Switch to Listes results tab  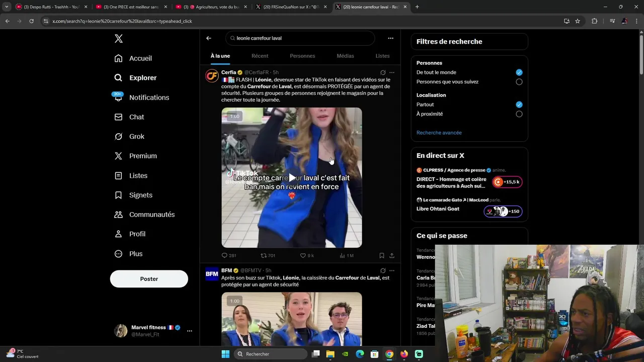pyautogui.click(x=382, y=56)
